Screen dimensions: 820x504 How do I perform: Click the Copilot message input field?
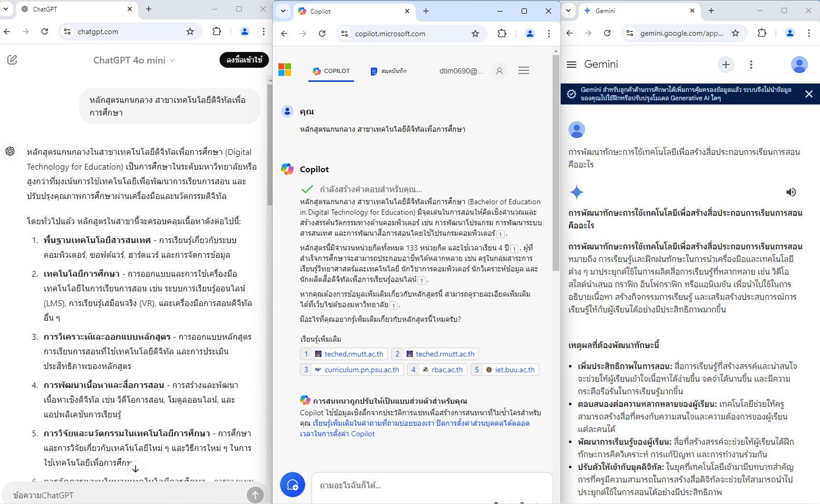point(431,486)
